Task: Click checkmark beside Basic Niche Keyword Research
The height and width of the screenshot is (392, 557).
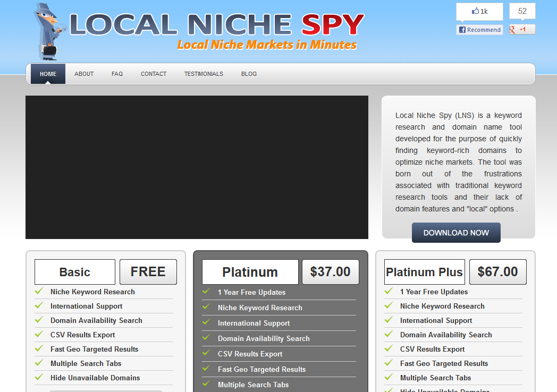Action: click(x=39, y=291)
